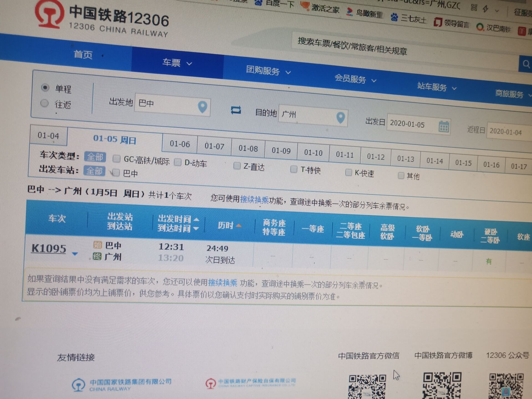
Task: Expand the 站车服务 menu
Action: click(x=437, y=87)
